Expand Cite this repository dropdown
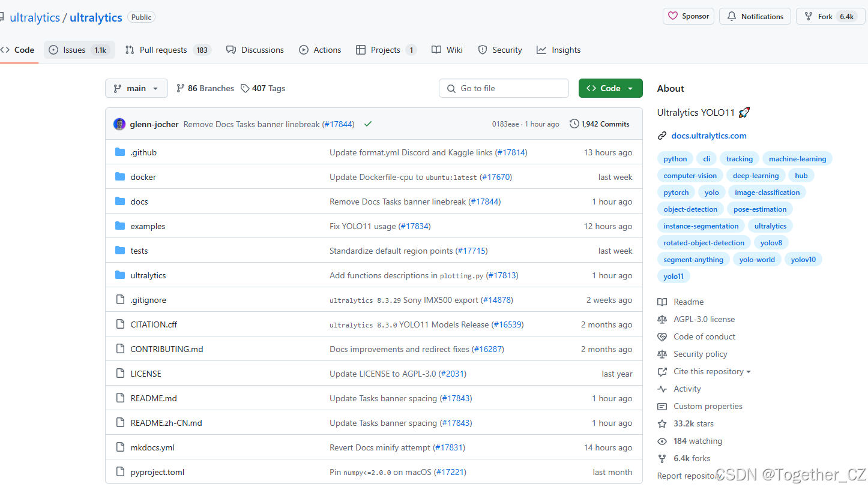 coord(712,371)
